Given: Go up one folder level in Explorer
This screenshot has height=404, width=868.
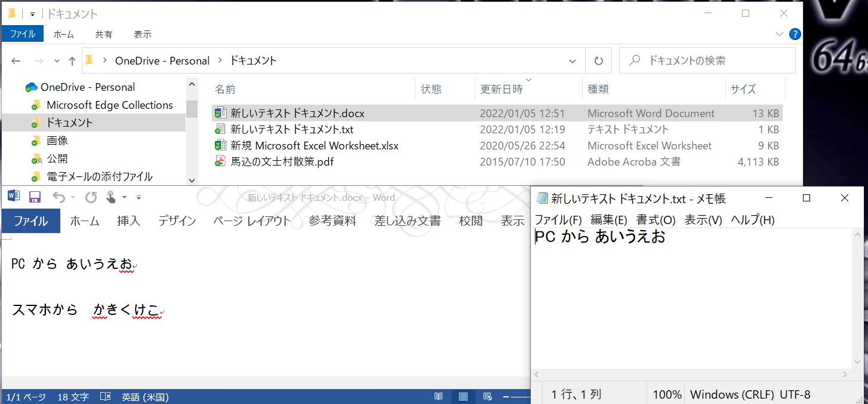Looking at the screenshot, I should (72, 60).
